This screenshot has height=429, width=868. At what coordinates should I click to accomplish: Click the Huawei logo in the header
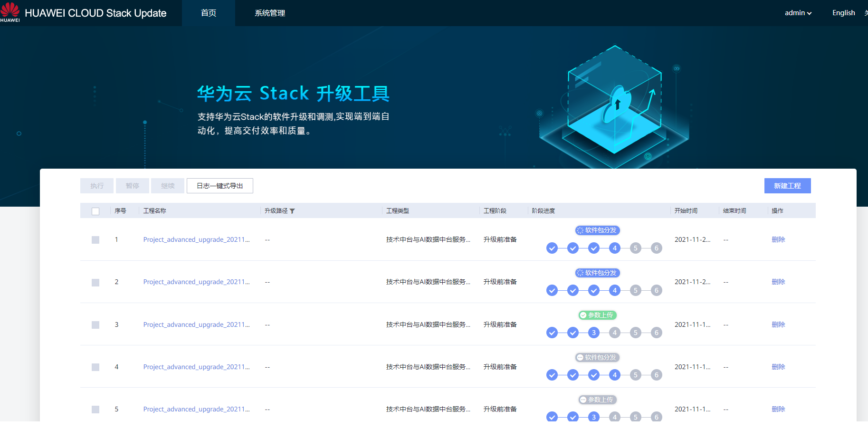tap(10, 12)
